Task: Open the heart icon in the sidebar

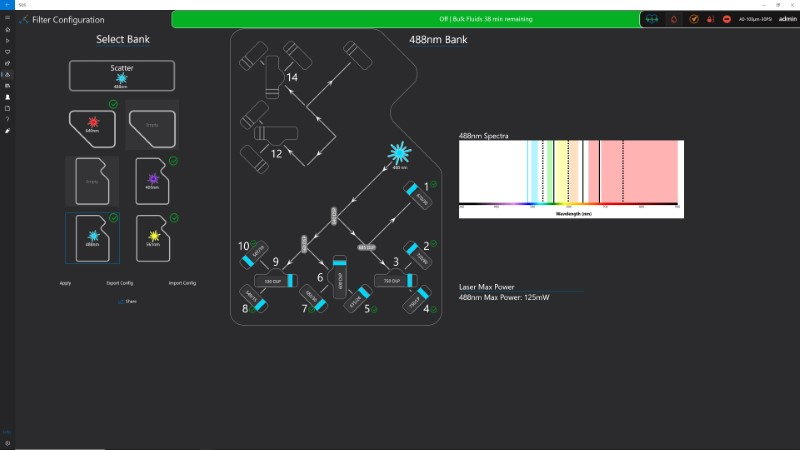Action: [x=7, y=52]
